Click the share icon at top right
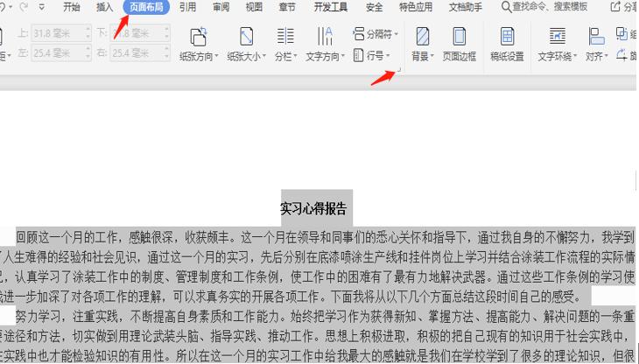Screen dimensions: 639x364 [x=615, y=6]
